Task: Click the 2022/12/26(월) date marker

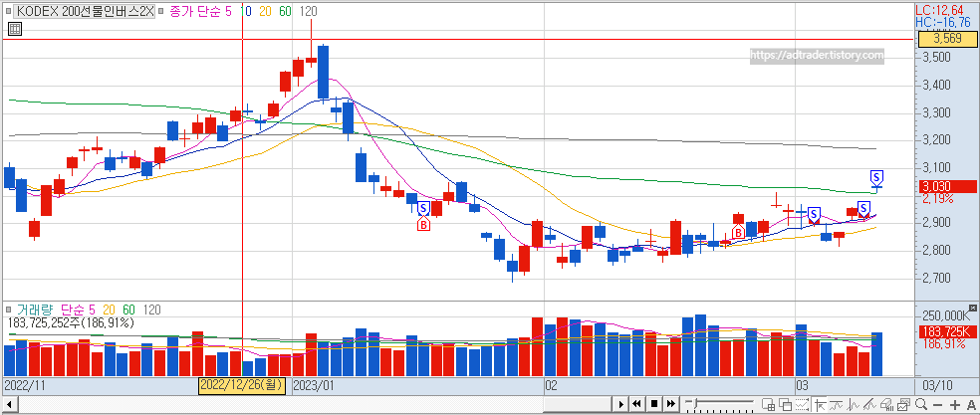Action: pyautogui.click(x=242, y=385)
